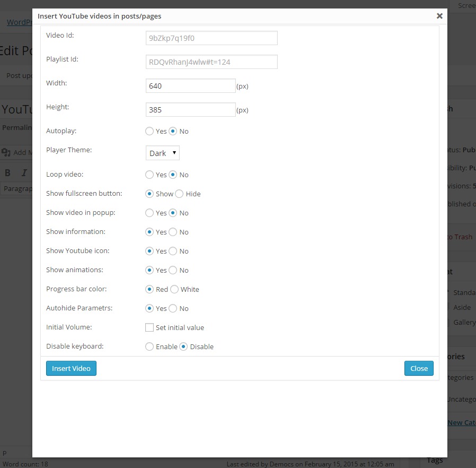Select Disable for Disable keyboard
This screenshot has height=468, width=476.
183,346
